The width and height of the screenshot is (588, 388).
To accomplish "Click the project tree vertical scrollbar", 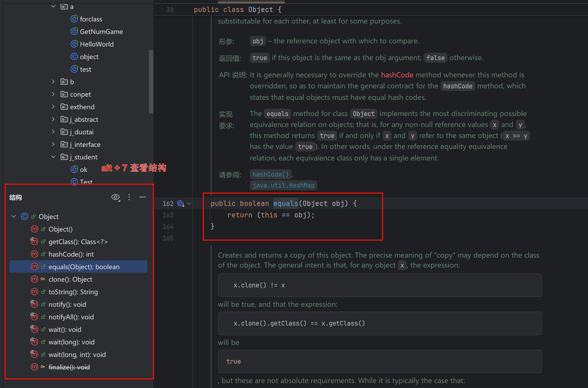I will [x=151, y=82].
